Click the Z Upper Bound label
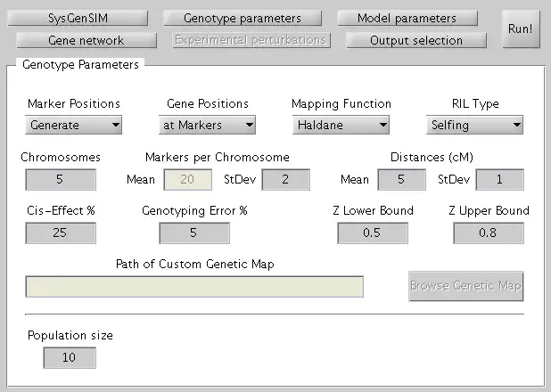Screen dimensions: 551x392 pos(489,210)
